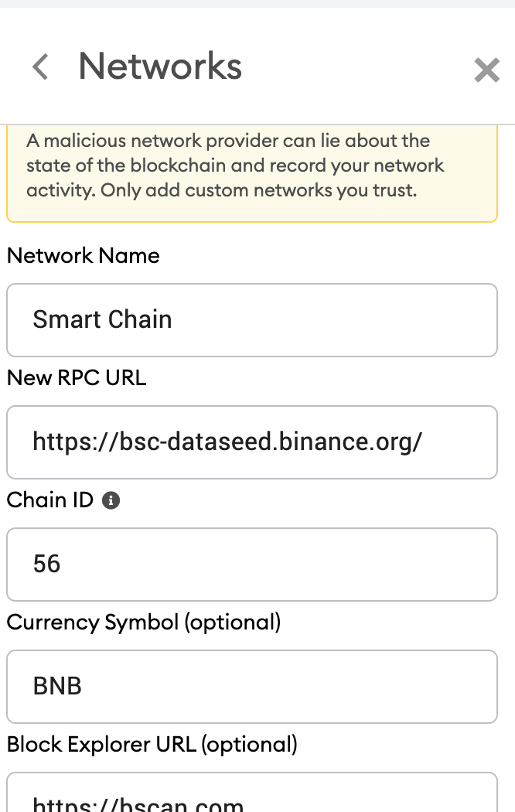Go back using the left chevron arrow
The image size is (515, 812).
tap(40, 67)
